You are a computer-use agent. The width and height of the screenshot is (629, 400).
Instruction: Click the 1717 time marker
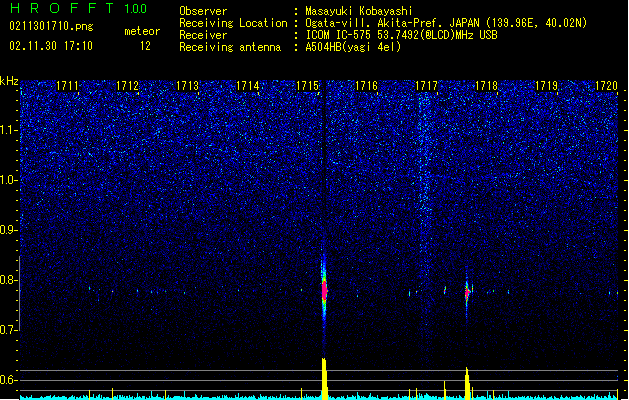coord(426,86)
